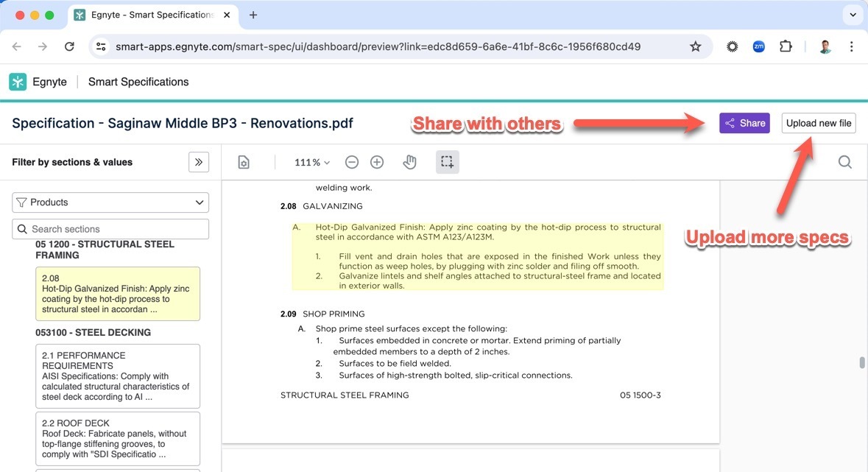Click Upload new file button
868x472 pixels.
pos(818,123)
